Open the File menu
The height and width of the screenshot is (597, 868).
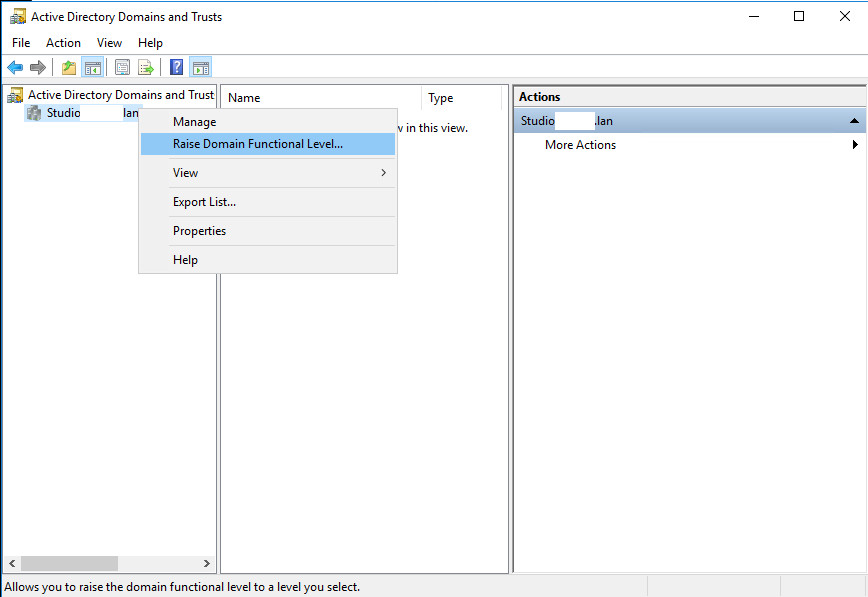point(21,43)
